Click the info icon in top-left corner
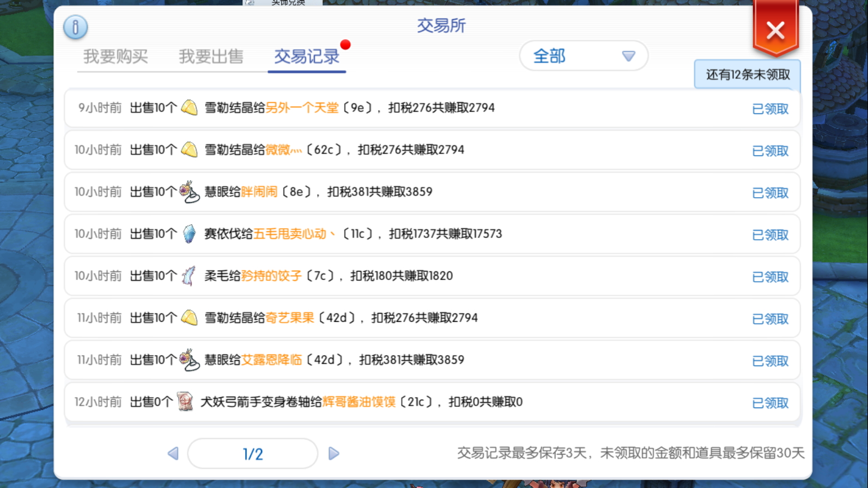 coord(75,27)
